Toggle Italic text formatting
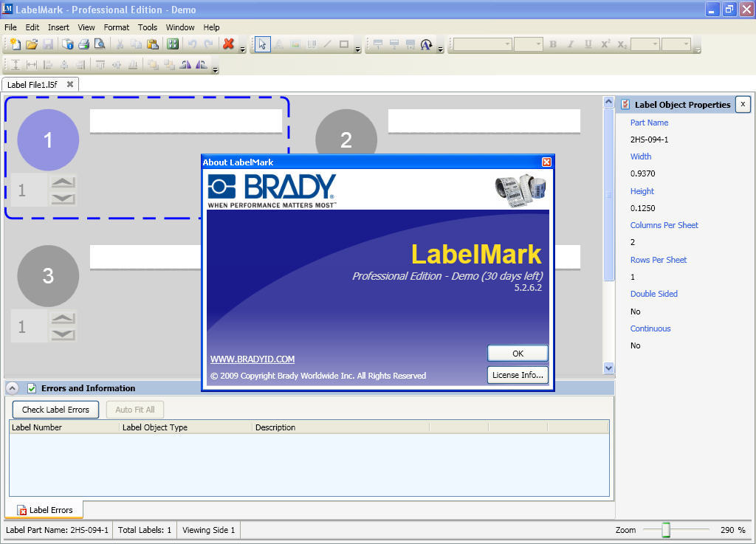The height and width of the screenshot is (544, 756). point(570,44)
